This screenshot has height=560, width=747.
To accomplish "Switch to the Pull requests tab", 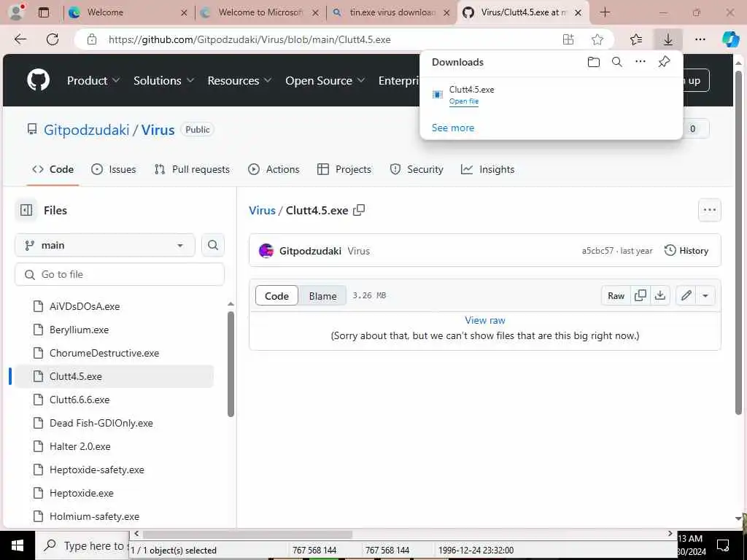I will pyautogui.click(x=192, y=169).
